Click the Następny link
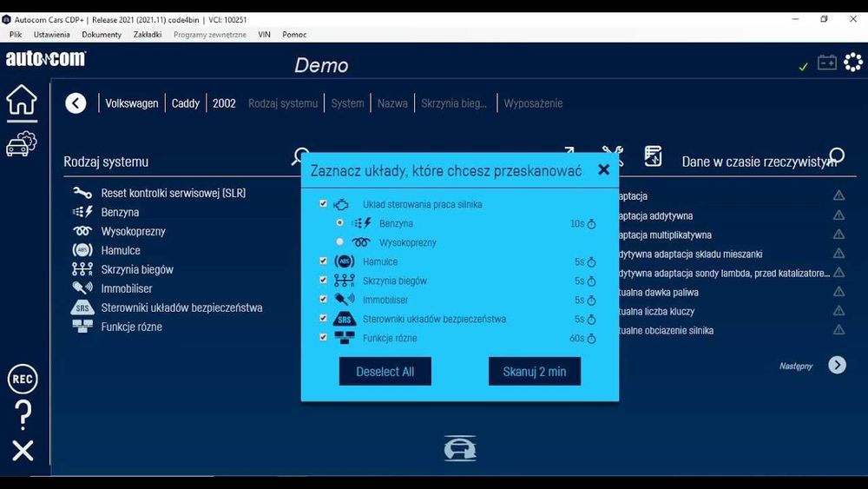868x489 pixels. tap(796, 366)
